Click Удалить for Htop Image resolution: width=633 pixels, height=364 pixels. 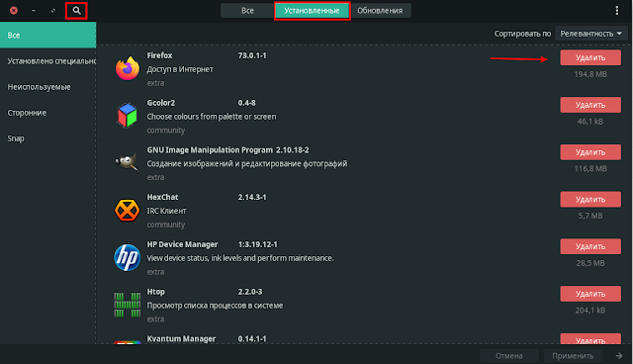(590, 294)
